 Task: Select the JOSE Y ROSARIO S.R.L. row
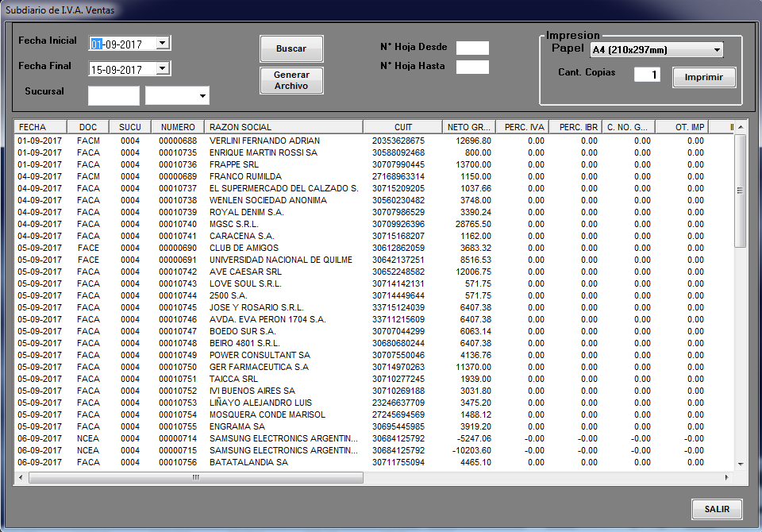(x=374, y=307)
